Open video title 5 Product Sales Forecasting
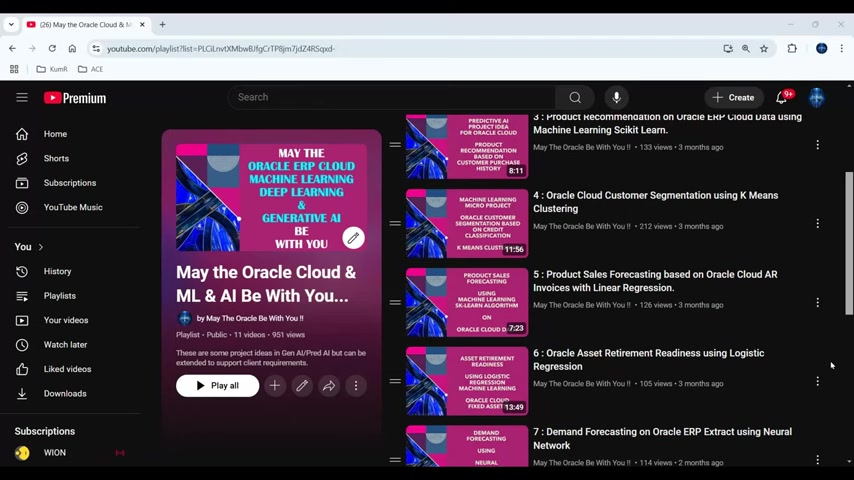 pos(655,281)
